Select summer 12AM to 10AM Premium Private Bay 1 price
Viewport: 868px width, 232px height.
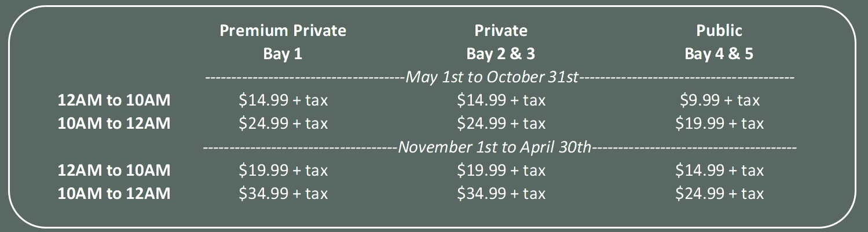click(x=283, y=100)
